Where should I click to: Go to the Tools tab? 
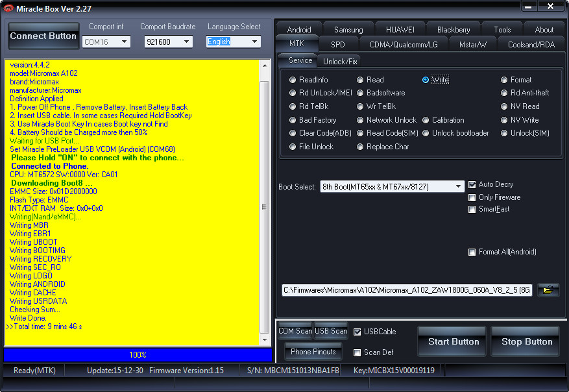[502, 29]
